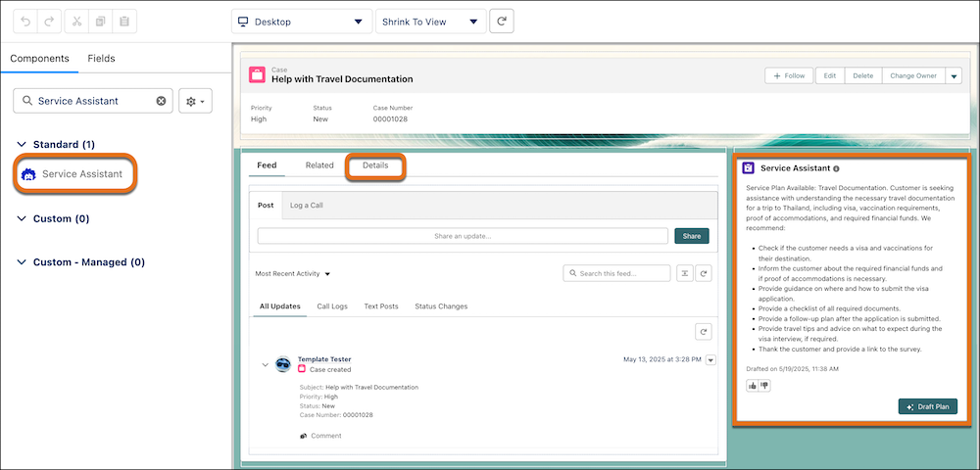The height and width of the screenshot is (470, 980).
Task: Click the Undo arrow icon
Action: click(x=23, y=21)
